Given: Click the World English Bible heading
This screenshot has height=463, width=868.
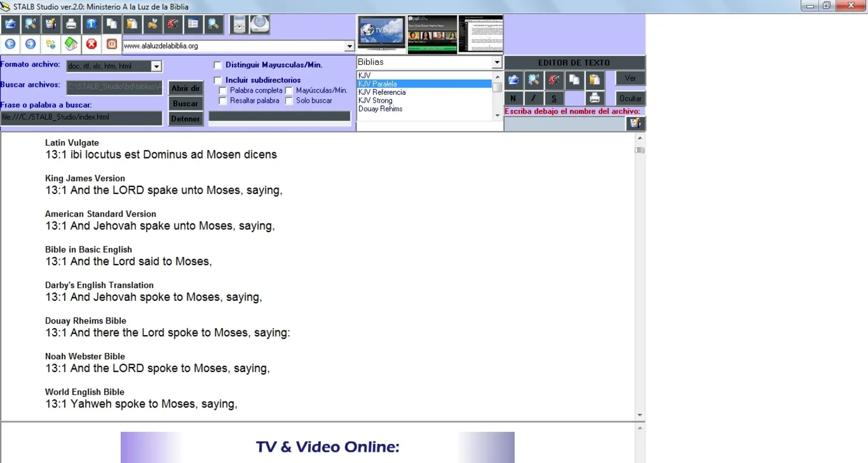Looking at the screenshot, I should tap(84, 392).
